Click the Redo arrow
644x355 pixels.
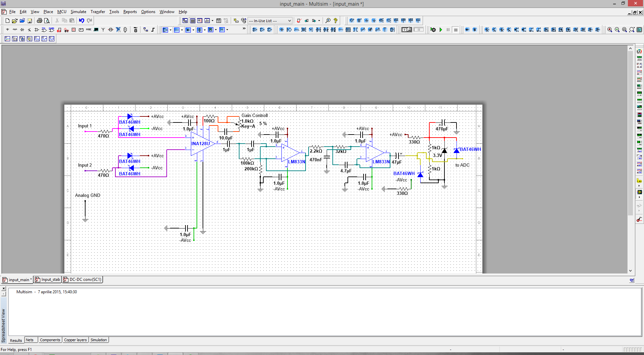89,21
